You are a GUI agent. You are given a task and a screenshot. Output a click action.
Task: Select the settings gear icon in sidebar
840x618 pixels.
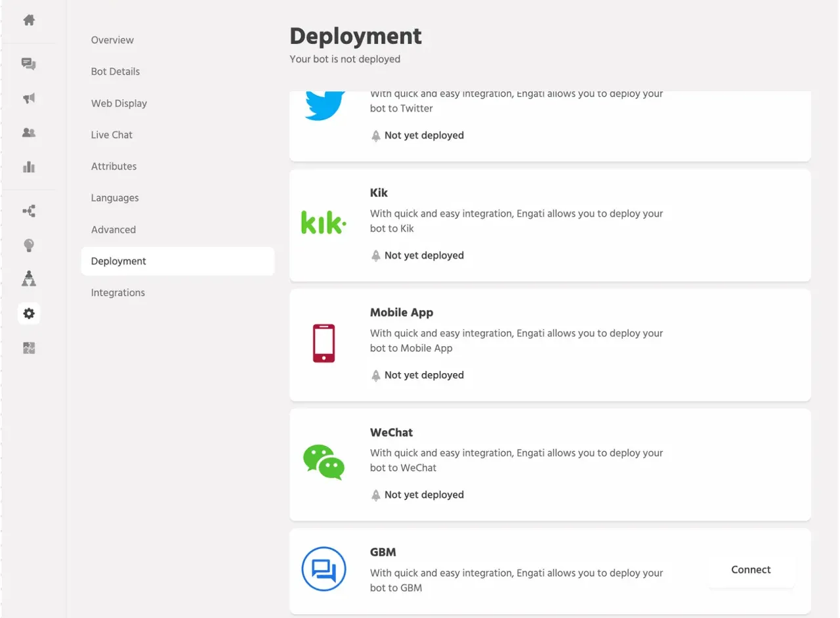pyautogui.click(x=29, y=313)
